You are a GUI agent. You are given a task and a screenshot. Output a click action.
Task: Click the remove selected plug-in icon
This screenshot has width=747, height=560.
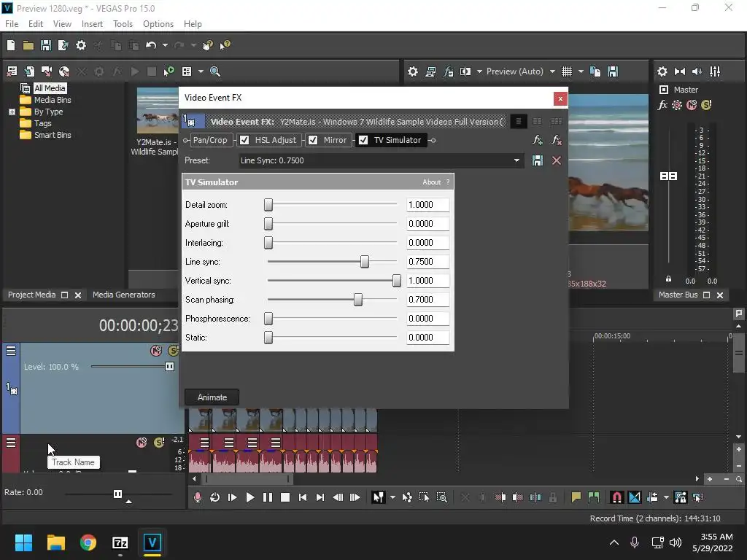click(x=557, y=140)
